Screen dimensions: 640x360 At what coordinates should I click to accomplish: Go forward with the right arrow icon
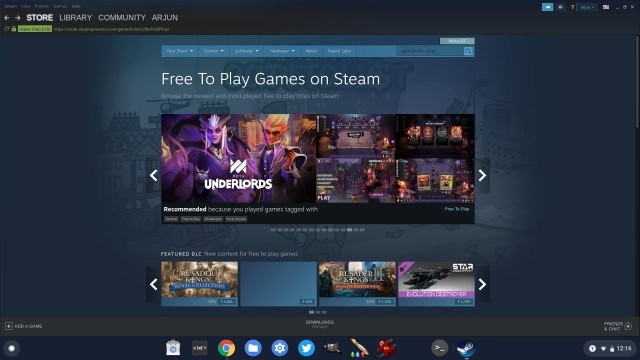coord(18,18)
